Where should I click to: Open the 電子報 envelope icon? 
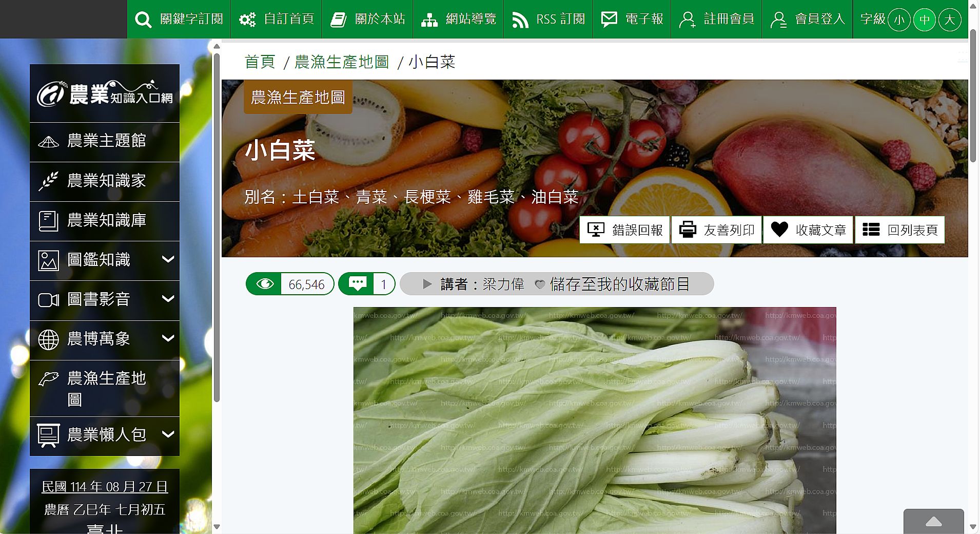coord(609,20)
